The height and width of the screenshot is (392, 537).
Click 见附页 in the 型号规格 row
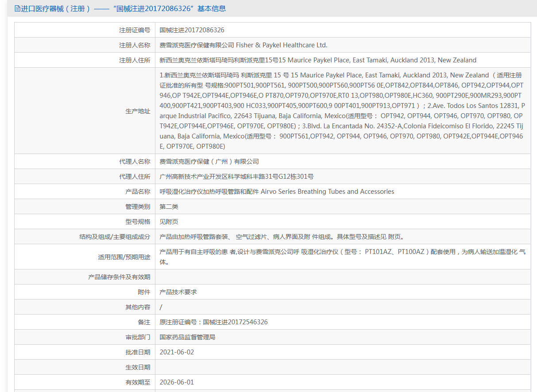click(169, 222)
